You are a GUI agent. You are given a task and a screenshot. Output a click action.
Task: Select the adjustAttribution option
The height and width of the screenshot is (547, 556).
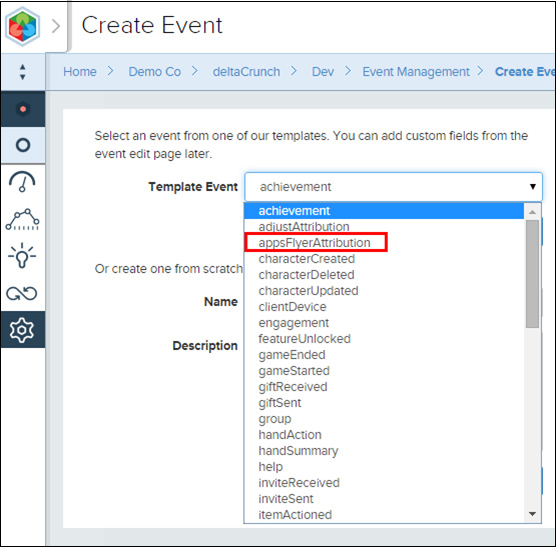point(304,227)
